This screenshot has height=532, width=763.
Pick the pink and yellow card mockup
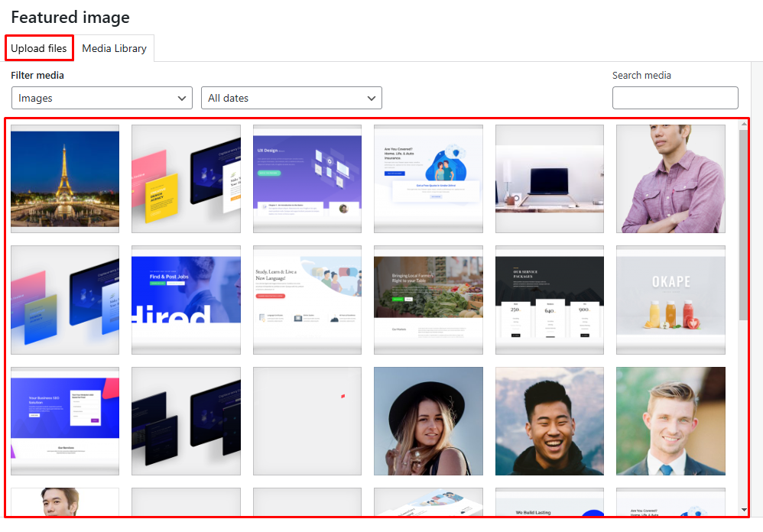pos(186,178)
